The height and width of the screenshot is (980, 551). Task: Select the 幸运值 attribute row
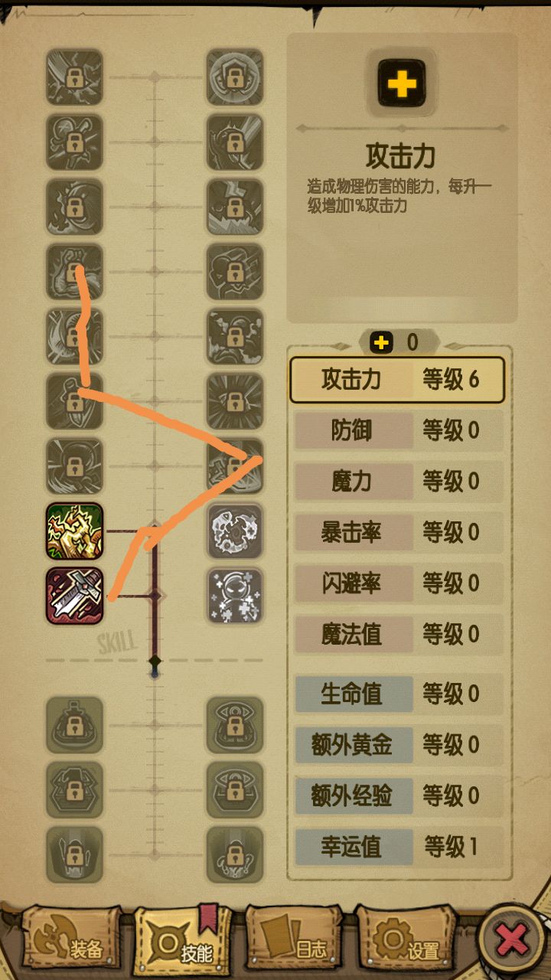[x=397, y=846]
